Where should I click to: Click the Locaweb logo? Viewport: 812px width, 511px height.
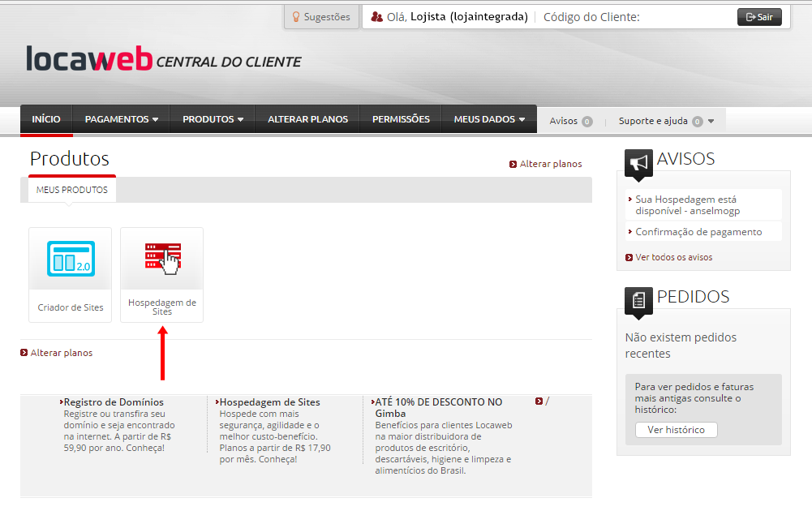point(89,58)
